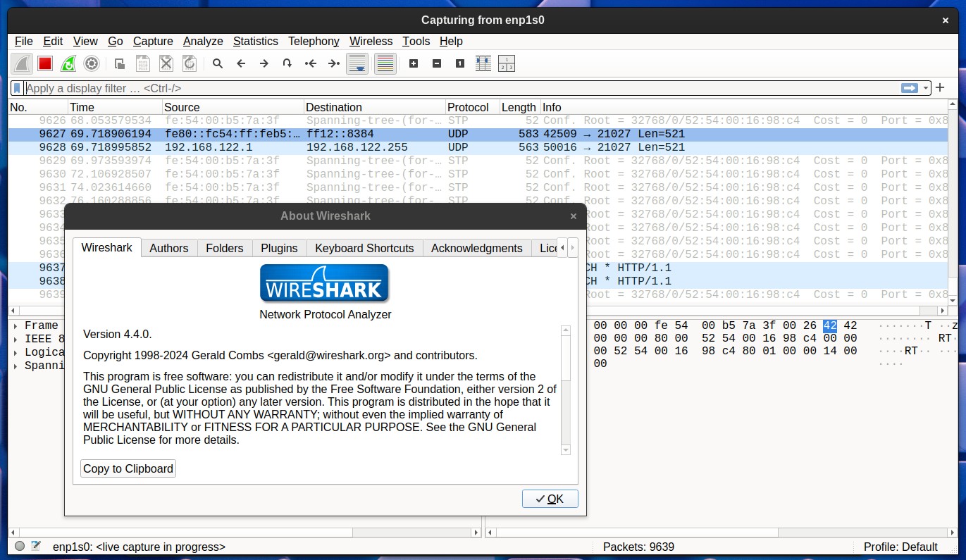Open capture options gear icon

pyautogui.click(x=92, y=63)
